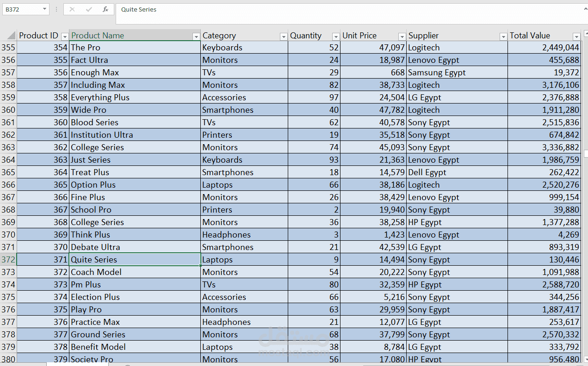Image resolution: width=588 pixels, height=366 pixels.
Task: Select cell 'Institution Ultra'
Action: pyautogui.click(x=135, y=135)
